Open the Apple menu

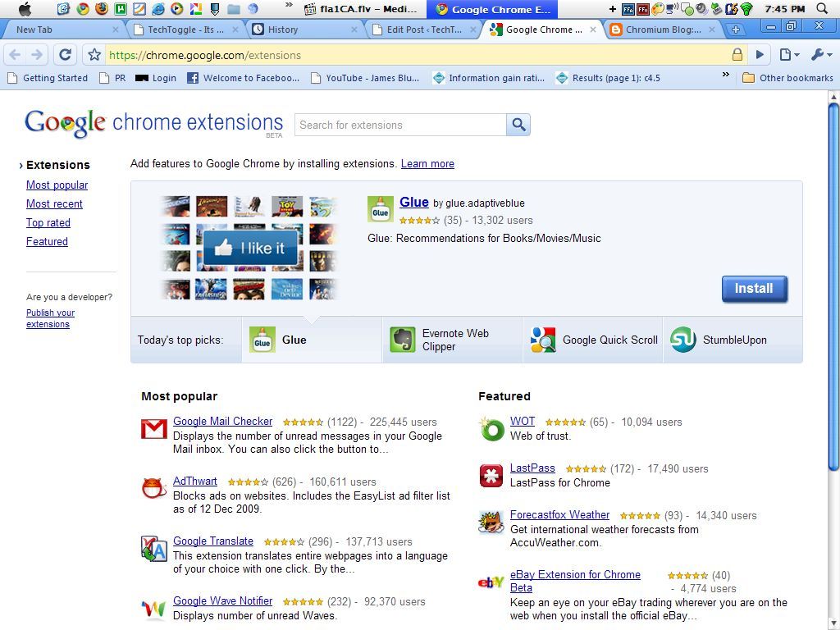pyautogui.click(x=25, y=8)
